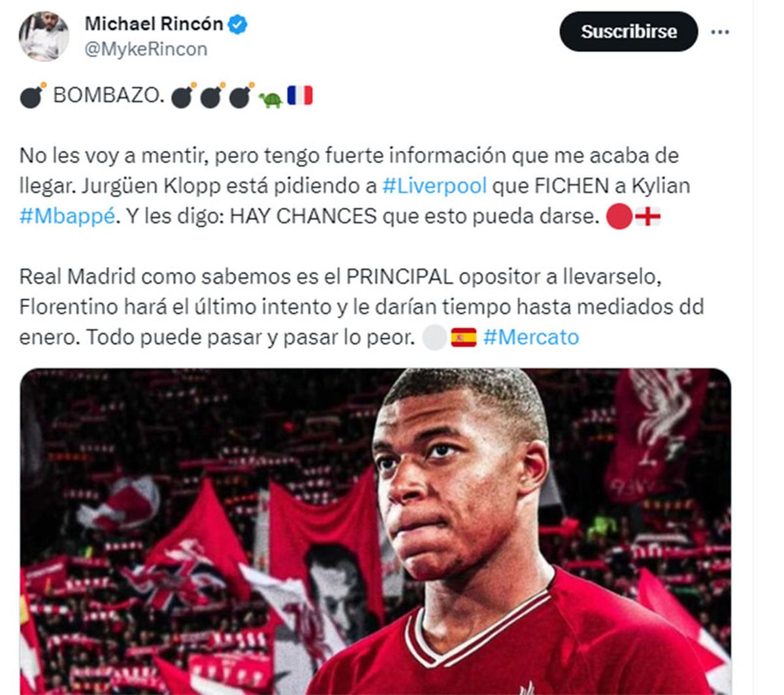
Task: Open the attached Mbappé Liverpool photo
Action: click(375, 532)
